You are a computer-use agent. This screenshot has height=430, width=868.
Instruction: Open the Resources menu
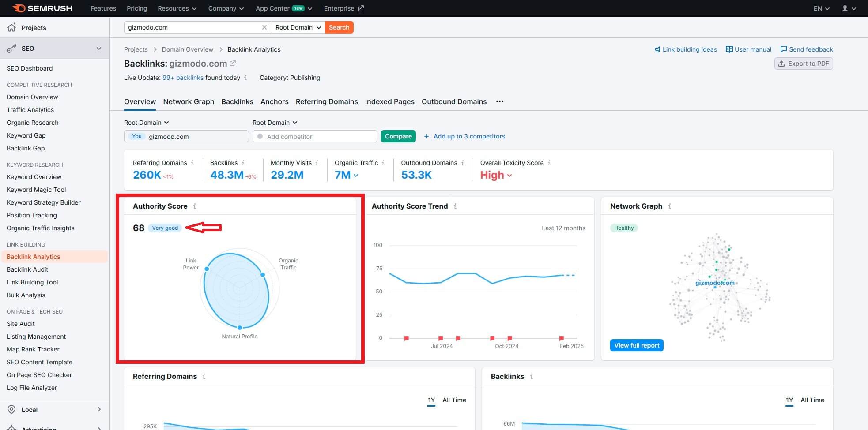point(176,8)
